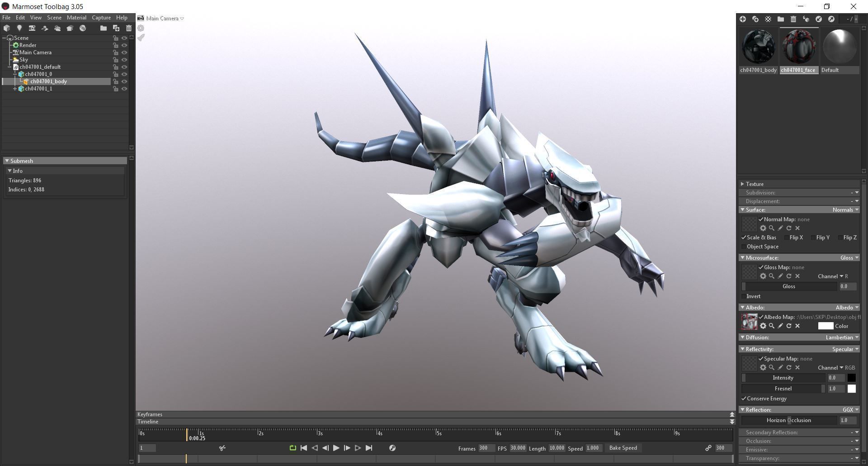Viewport: 868px width, 466px height.
Task: Uncheck Scale & Bias option
Action: coord(744,238)
